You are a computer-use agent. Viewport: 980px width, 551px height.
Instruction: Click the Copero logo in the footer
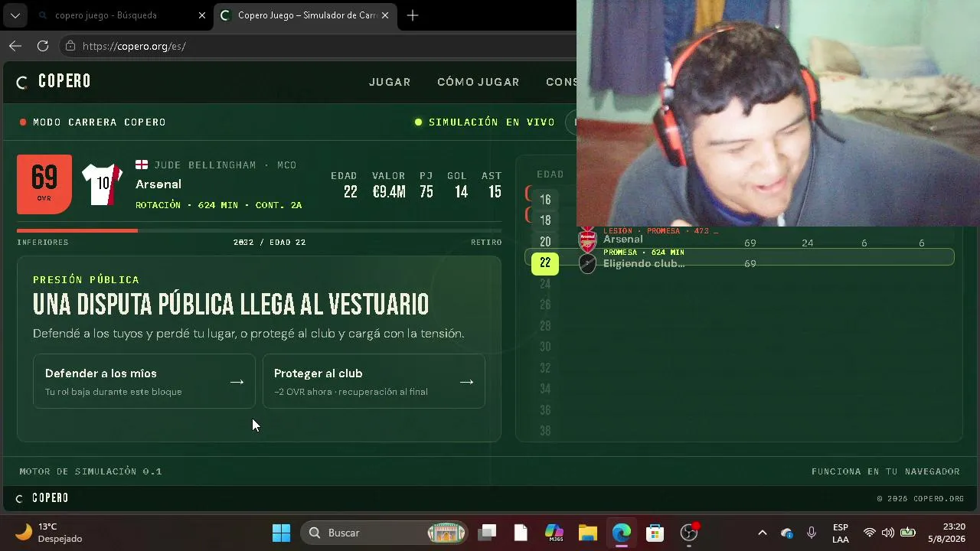[x=43, y=498]
